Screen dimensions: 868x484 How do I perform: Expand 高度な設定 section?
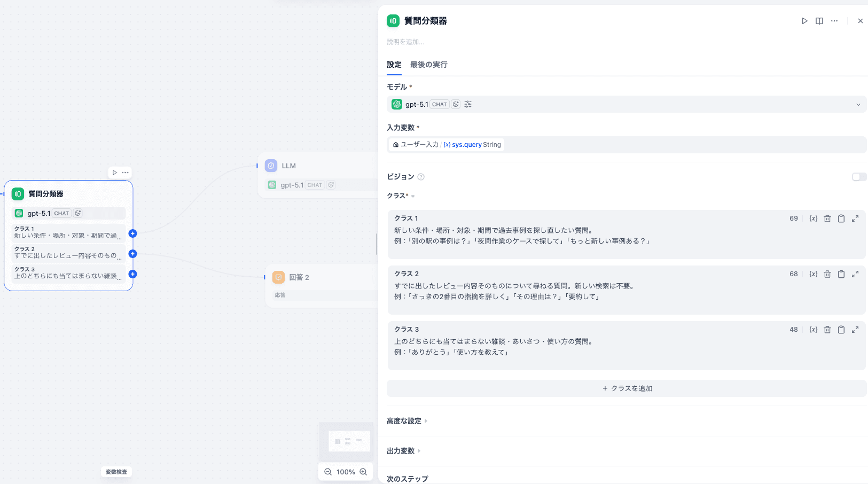click(407, 421)
